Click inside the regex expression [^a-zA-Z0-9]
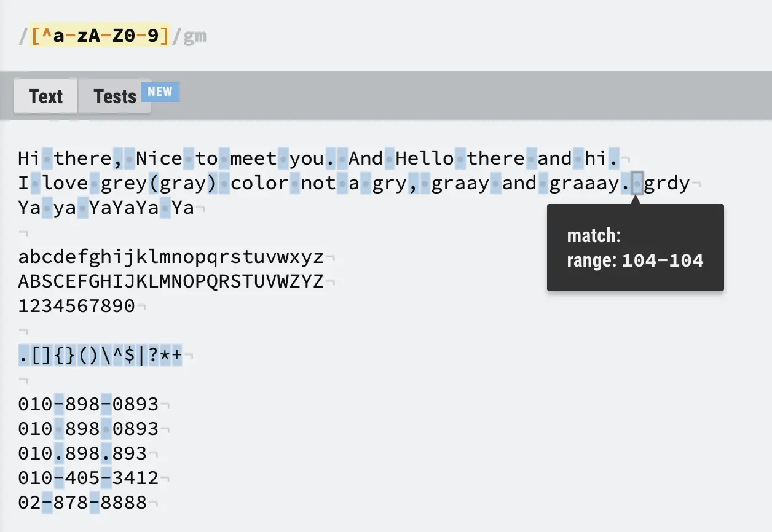This screenshot has width=772, height=532. click(x=100, y=36)
